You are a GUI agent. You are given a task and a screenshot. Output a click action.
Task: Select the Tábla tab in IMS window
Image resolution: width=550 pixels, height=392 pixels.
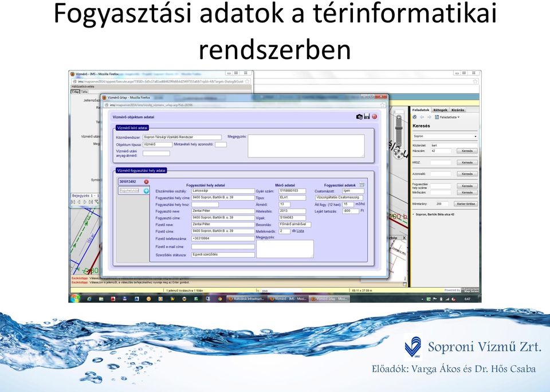click(x=85, y=92)
